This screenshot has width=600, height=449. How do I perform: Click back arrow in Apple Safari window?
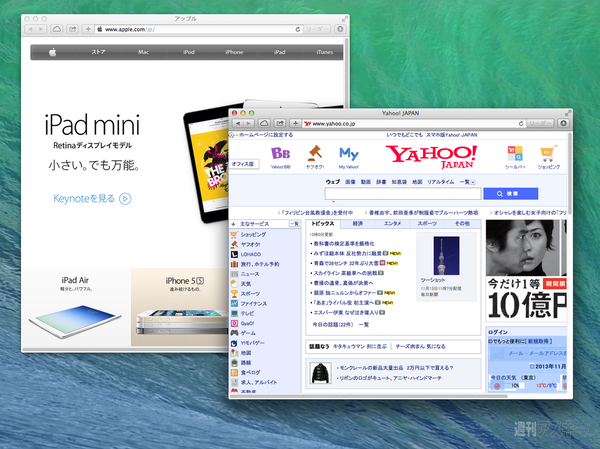[31, 29]
